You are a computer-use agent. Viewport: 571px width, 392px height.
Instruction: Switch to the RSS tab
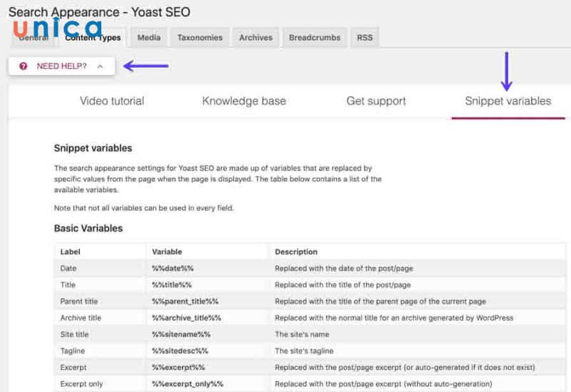[365, 38]
